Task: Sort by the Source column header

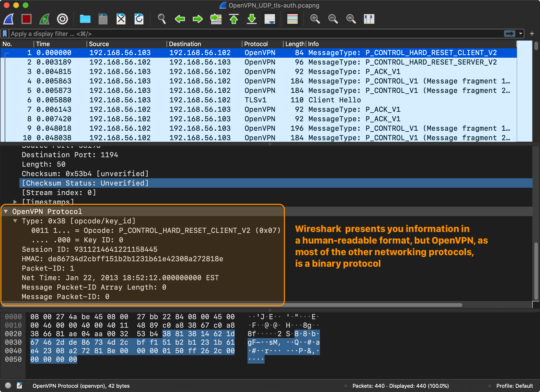Action: 126,44
